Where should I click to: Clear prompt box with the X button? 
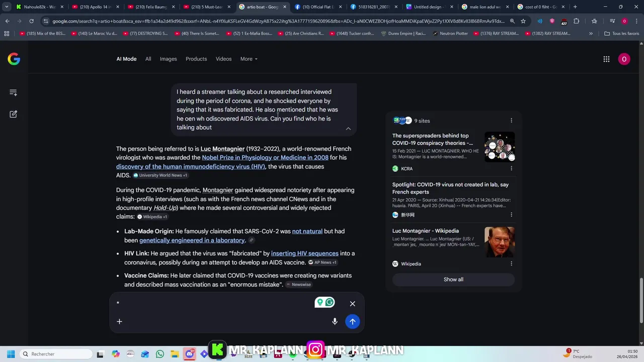coord(352,304)
